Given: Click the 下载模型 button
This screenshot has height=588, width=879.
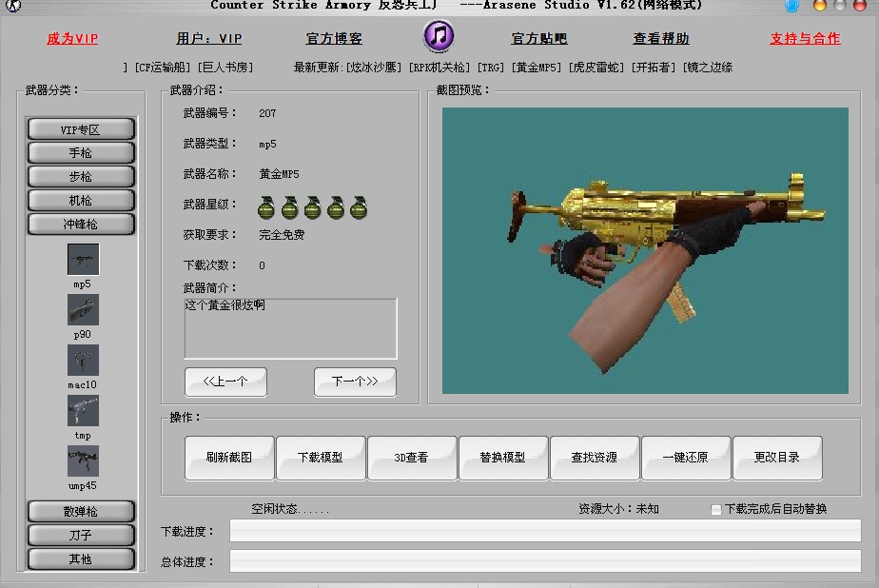Looking at the screenshot, I should click(321, 458).
